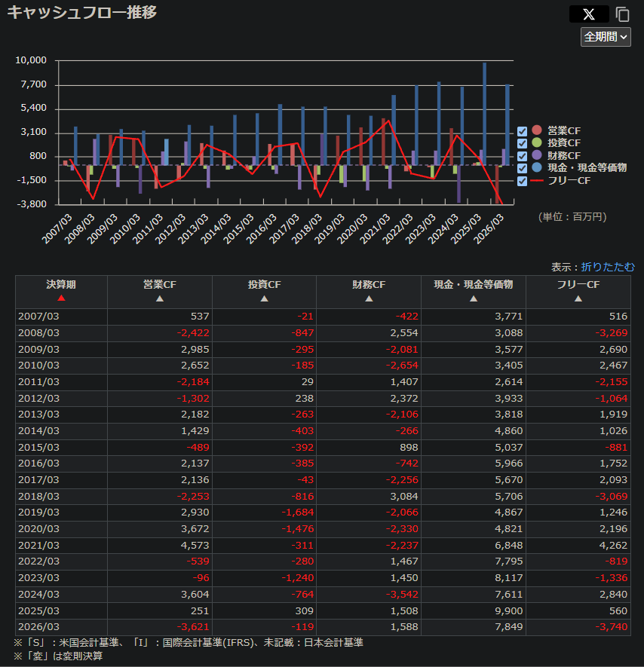This screenshot has width=644, height=667.
Task: Click 財務CF value 3,084
Action: click(x=404, y=497)
